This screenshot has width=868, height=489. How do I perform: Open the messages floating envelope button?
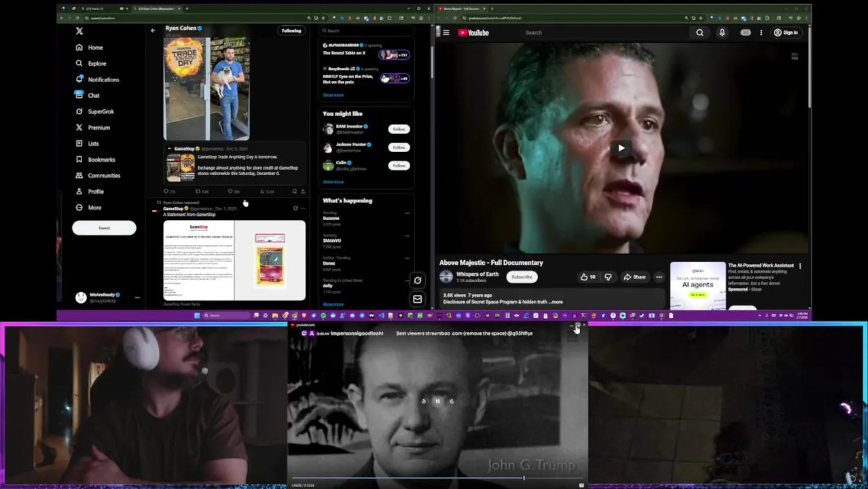(x=418, y=299)
